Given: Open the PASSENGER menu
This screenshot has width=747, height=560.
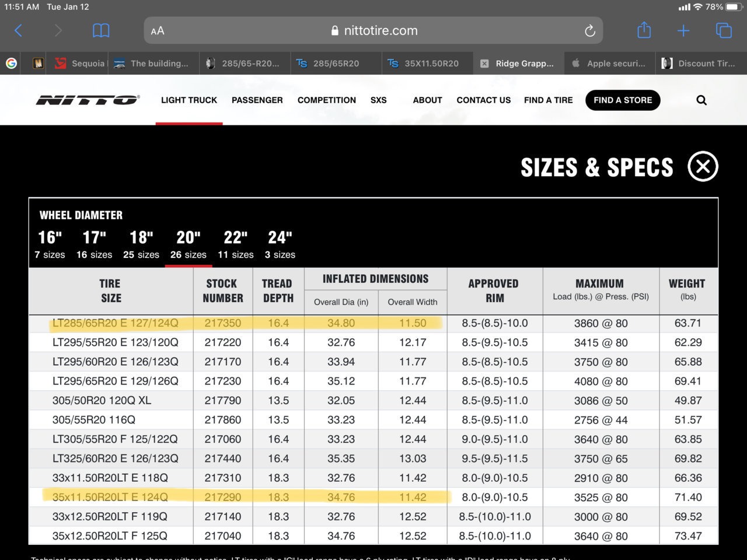Looking at the screenshot, I should click(x=257, y=100).
